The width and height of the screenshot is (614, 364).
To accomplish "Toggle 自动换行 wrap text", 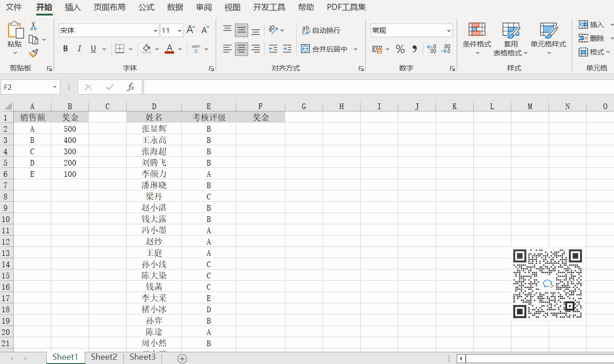I will tap(321, 30).
